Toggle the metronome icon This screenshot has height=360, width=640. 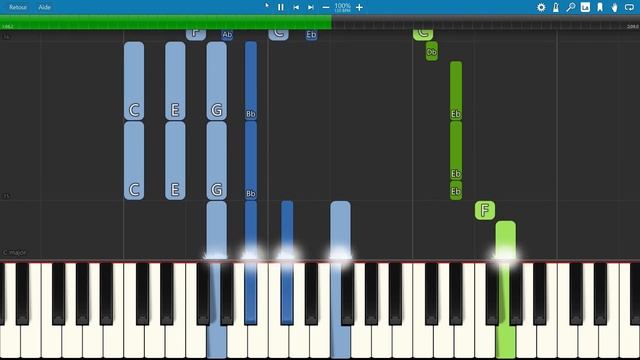[x=556, y=7]
